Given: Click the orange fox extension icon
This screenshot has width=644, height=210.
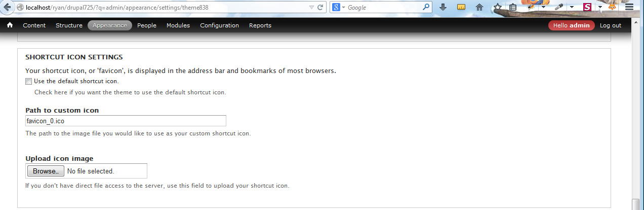Looking at the screenshot, I should (612, 7).
